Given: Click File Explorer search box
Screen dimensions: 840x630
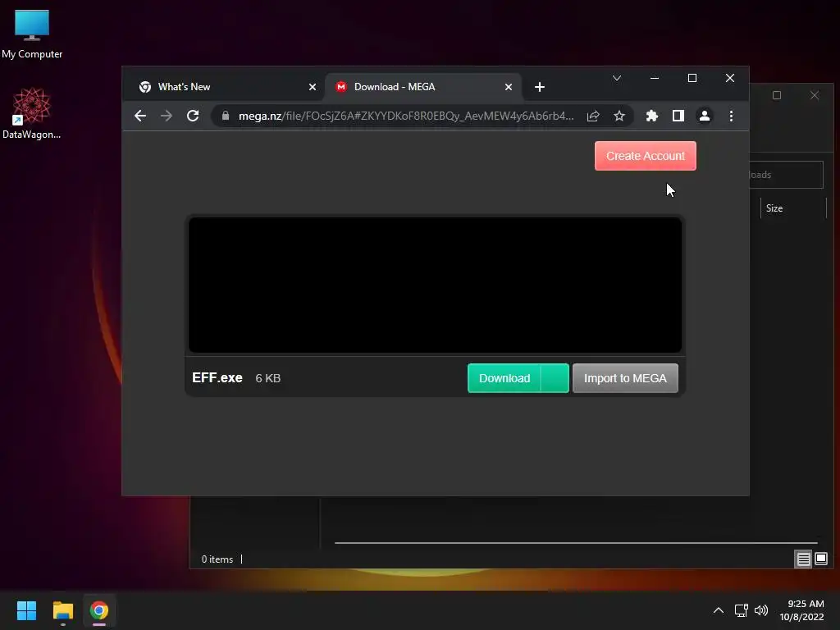Looking at the screenshot, I should [786, 175].
